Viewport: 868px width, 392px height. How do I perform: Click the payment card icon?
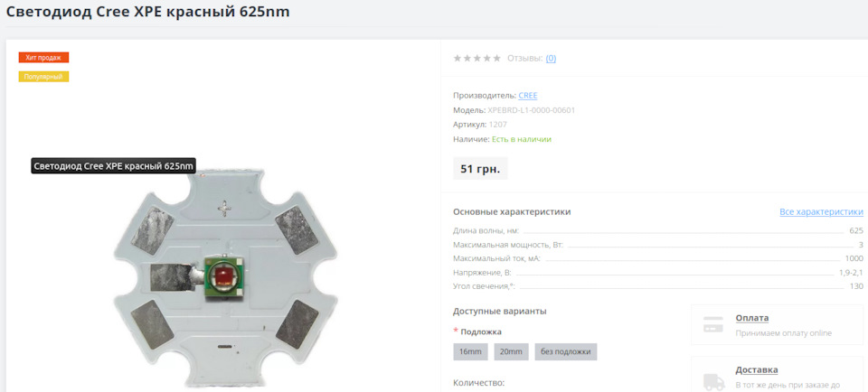[x=713, y=324]
